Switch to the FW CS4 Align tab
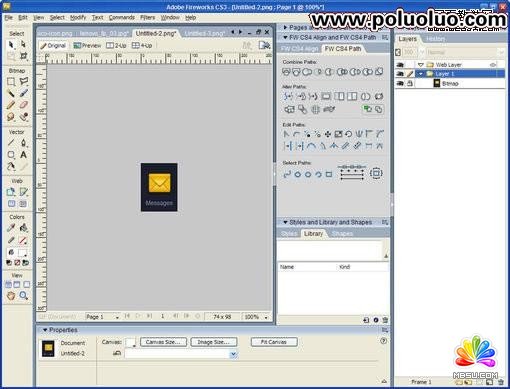 [x=300, y=49]
